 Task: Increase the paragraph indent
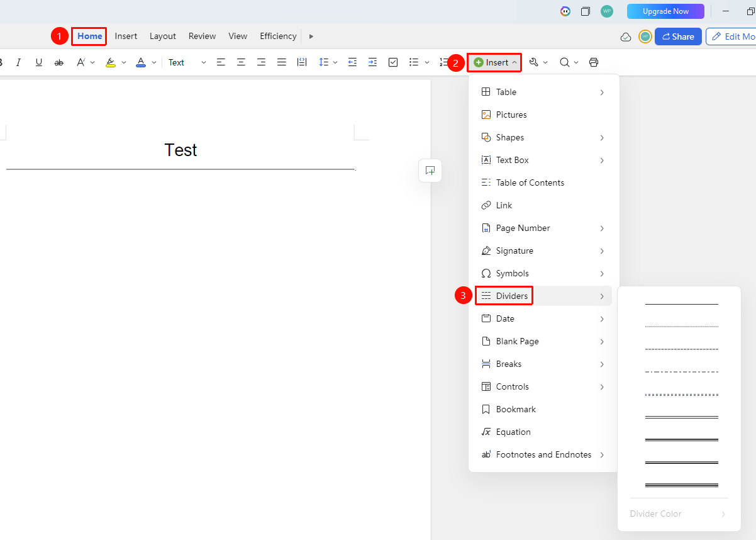pyautogui.click(x=372, y=62)
